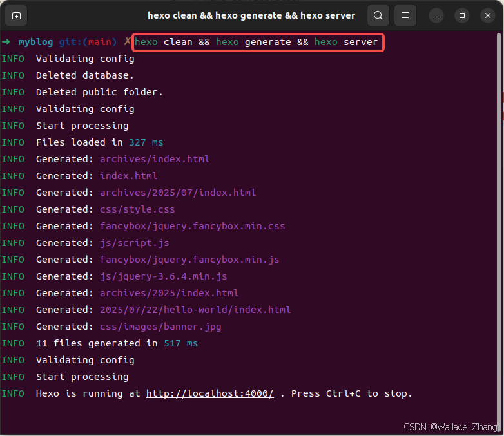
Task: Click 'fancybox/jquery.fancybox.min.js' path
Action: click(189, 260)
